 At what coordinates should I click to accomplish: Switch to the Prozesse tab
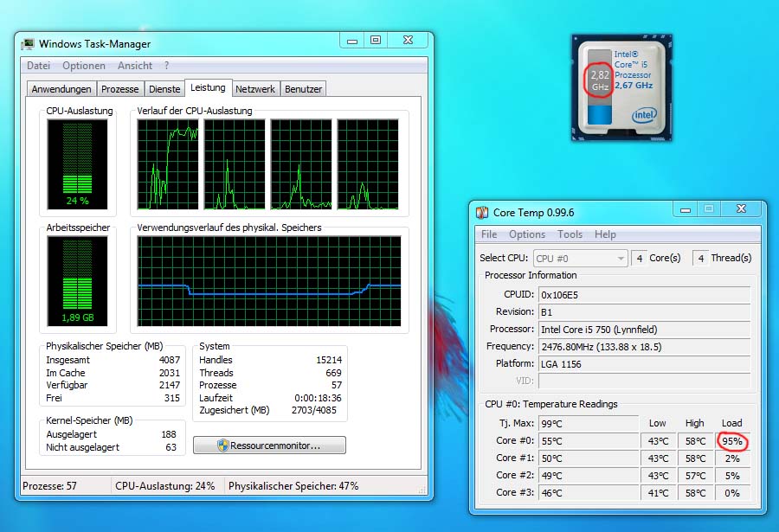tap(119, 89)
